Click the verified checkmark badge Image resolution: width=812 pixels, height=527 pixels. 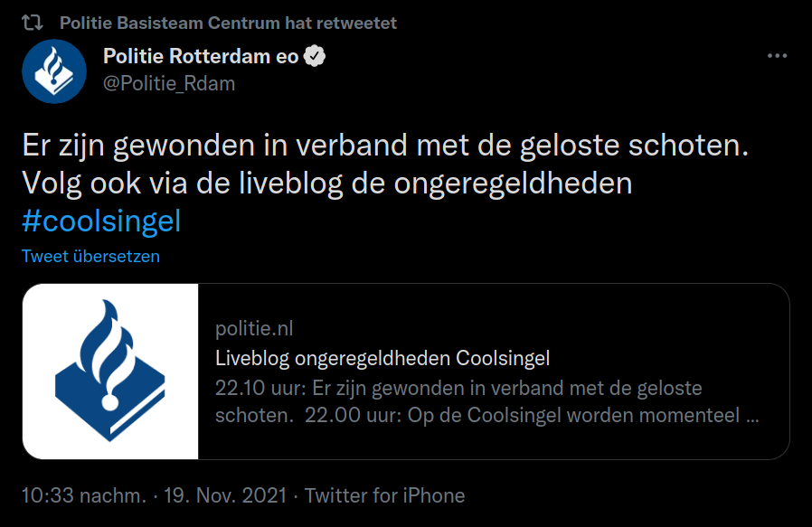click(x=315, y=56)
